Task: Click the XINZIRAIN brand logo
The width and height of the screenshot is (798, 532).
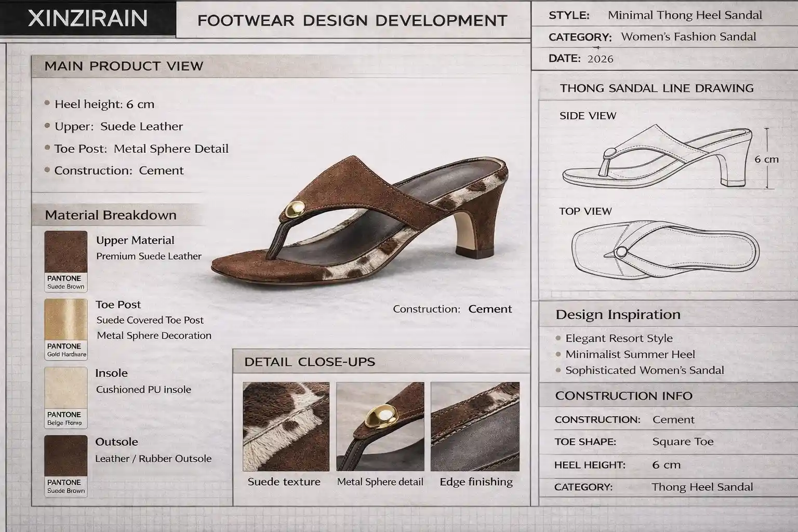Action: tap(88, 19)
